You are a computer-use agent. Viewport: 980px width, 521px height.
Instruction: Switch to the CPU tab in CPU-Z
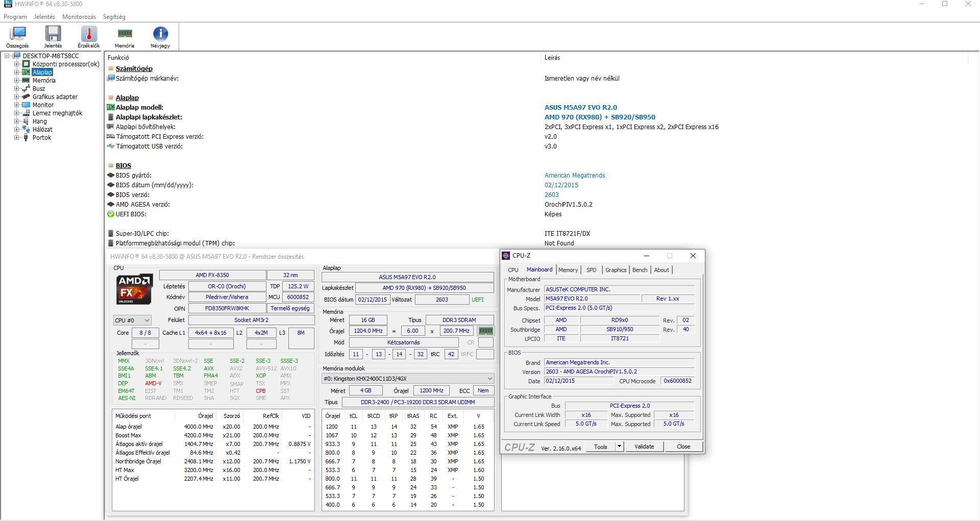(513, 270)
